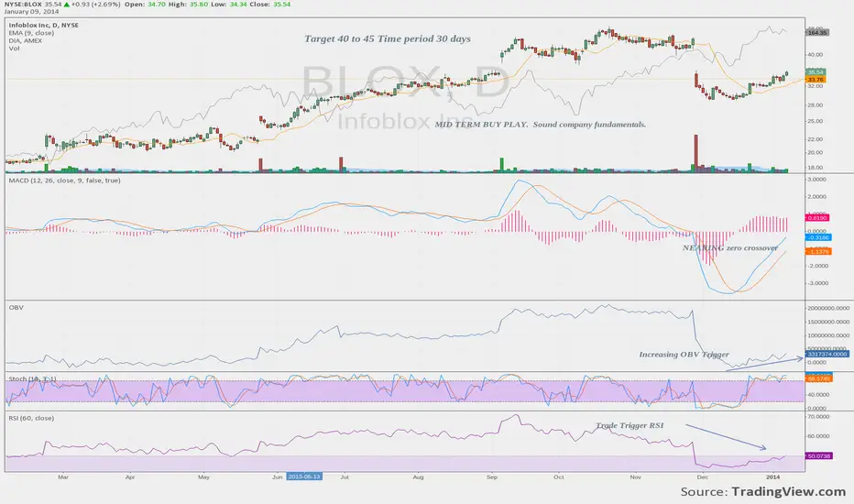Click the 40.0000 Stoch axis label
The height and width of the screenshot is (504, 854).
point(818,395)
